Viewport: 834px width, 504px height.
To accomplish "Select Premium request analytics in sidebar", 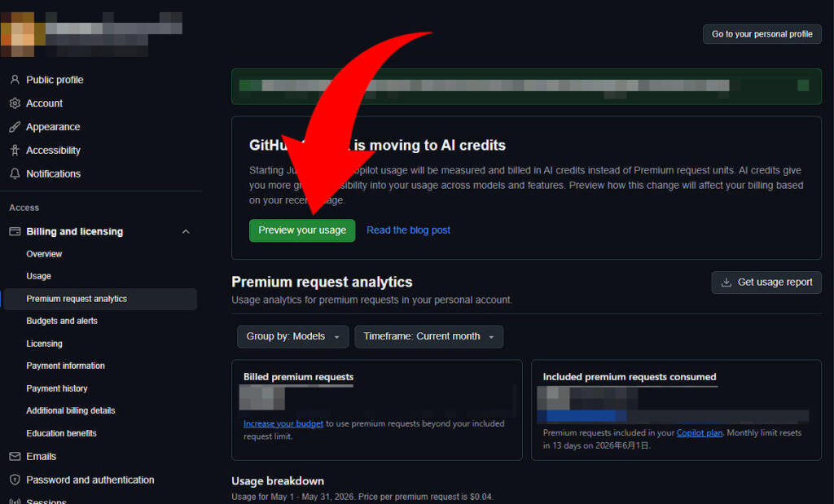I will pyautogui.click(x=100, y=299).
